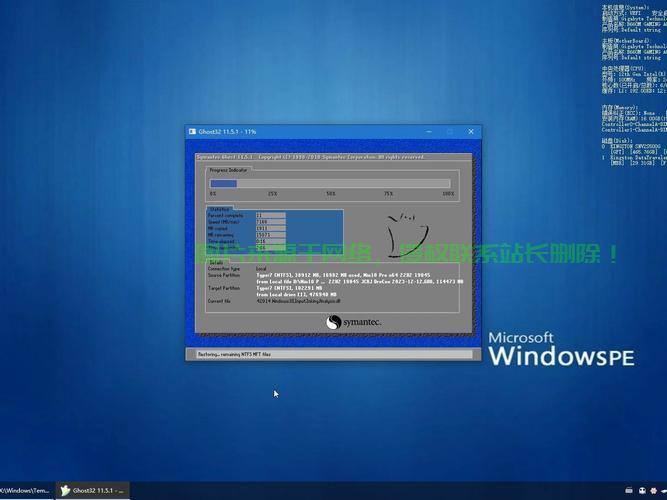Click the 100% progress scale label
This screenshot has height=500, width=667.
[x=448, y=194]
